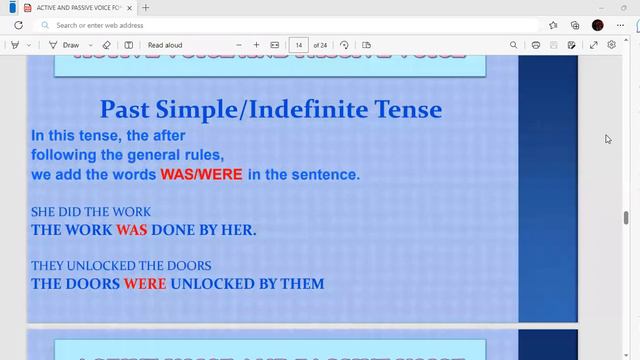
Task: Close the ACTIVE AND PASSIVE VOICE tab
Action: click(129, 8)
